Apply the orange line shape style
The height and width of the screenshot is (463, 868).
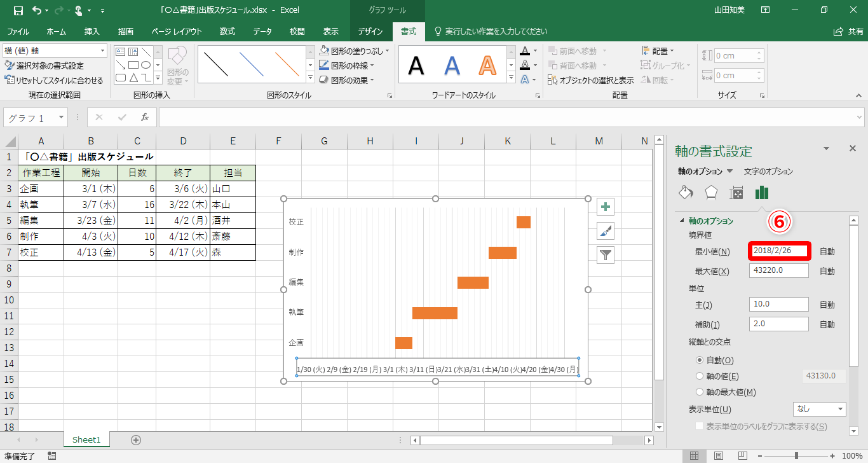click(x=287, y=64)
